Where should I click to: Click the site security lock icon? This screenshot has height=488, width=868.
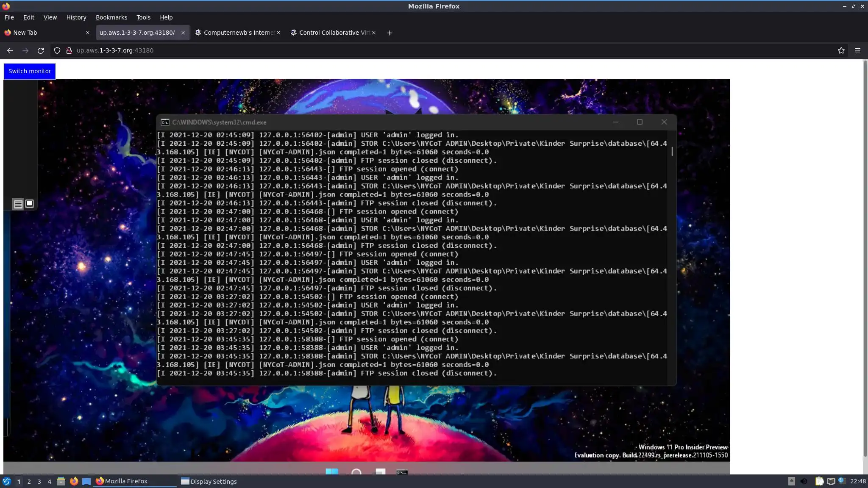69,50
